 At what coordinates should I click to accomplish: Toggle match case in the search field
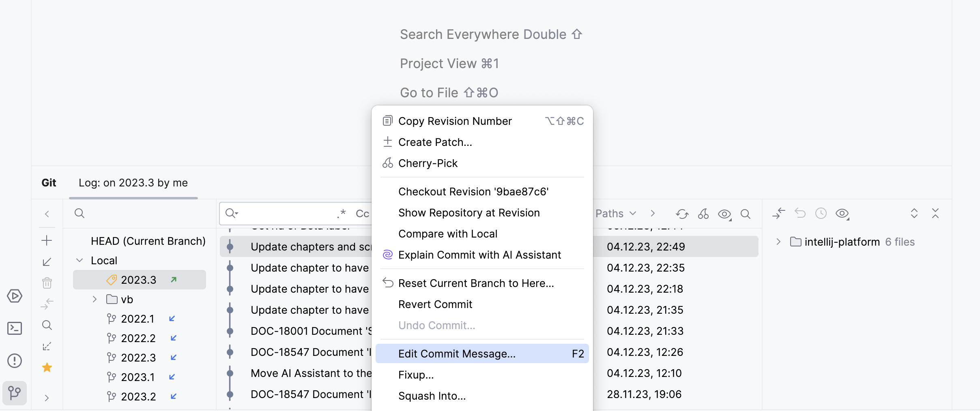[x=362, y=214]
